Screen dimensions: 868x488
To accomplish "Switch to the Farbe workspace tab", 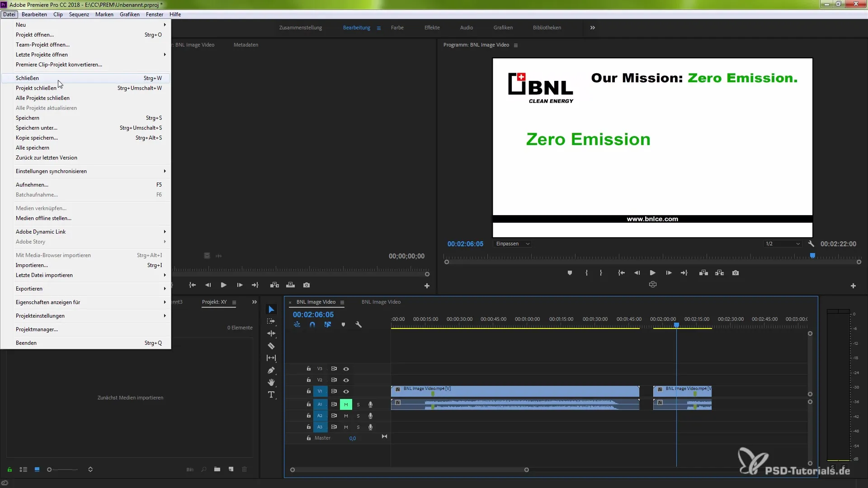I will (x=397, y=28).
